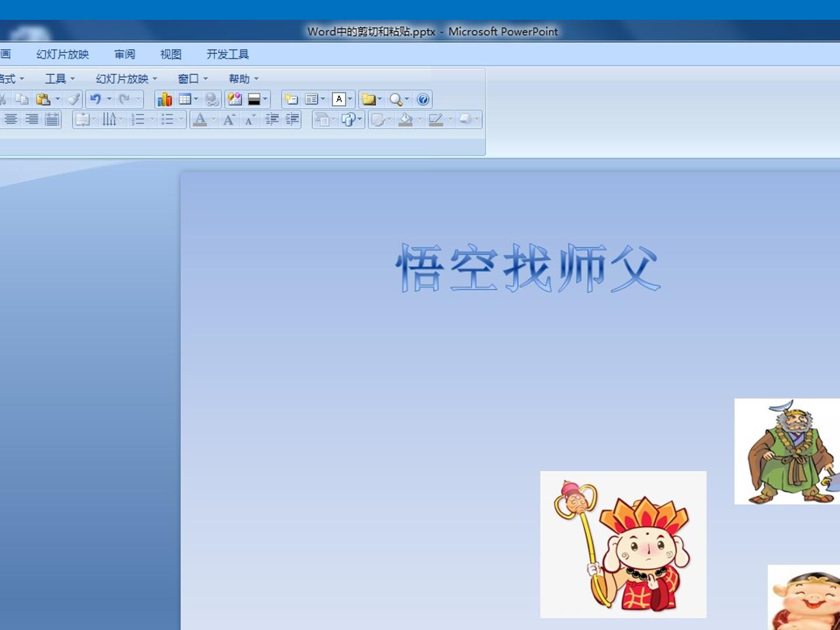840x630 pixels.
Task: Click the Copy icon in the toolbar
Action: tap(22, 99)
